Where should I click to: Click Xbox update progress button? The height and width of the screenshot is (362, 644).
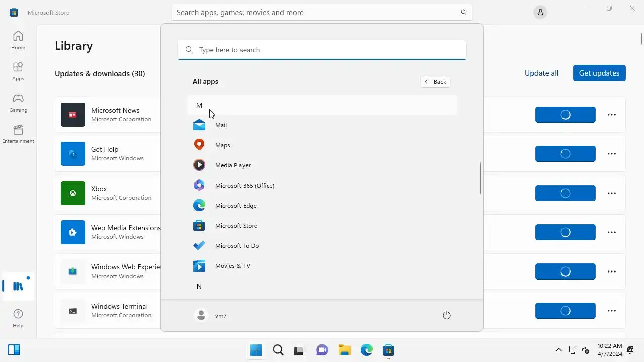coord(566,193)
